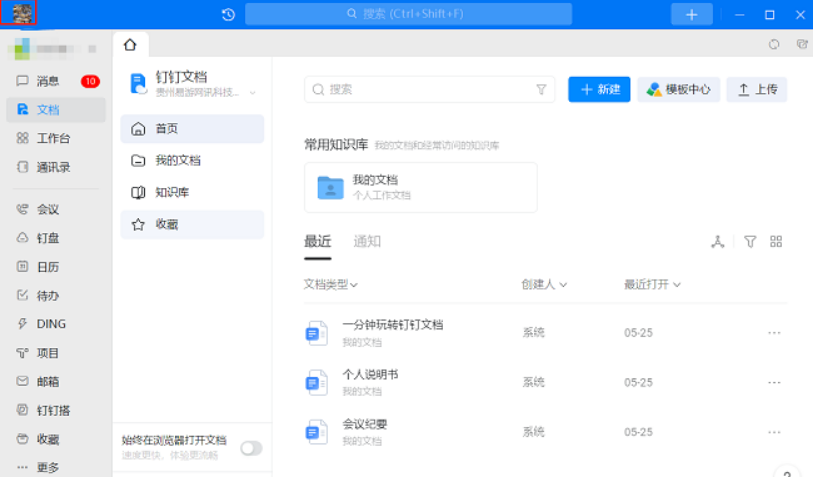Open the 我的文档 knowledge base card
Image resolution: width=813 pixels, height=487 pixels.
[x=420, y=187]
